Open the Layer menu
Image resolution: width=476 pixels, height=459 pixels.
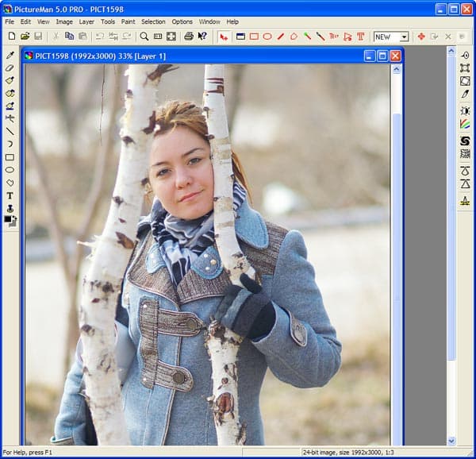86,22
